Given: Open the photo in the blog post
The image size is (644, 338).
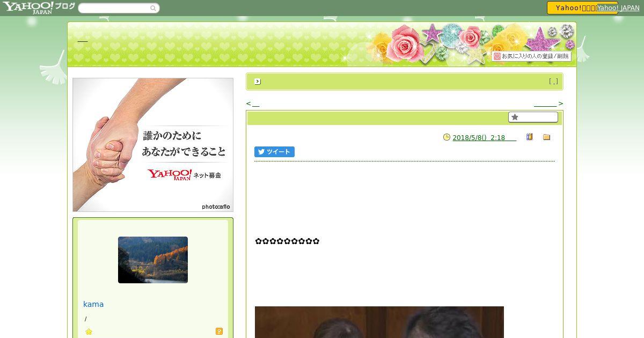Looking at the screenshot, I should click(379, 322).
